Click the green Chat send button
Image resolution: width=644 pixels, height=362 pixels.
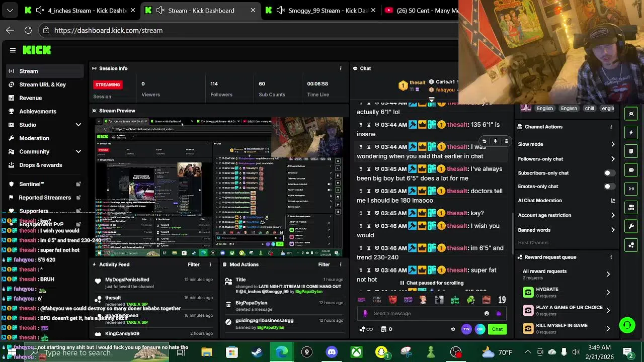[x=497, y=329]
